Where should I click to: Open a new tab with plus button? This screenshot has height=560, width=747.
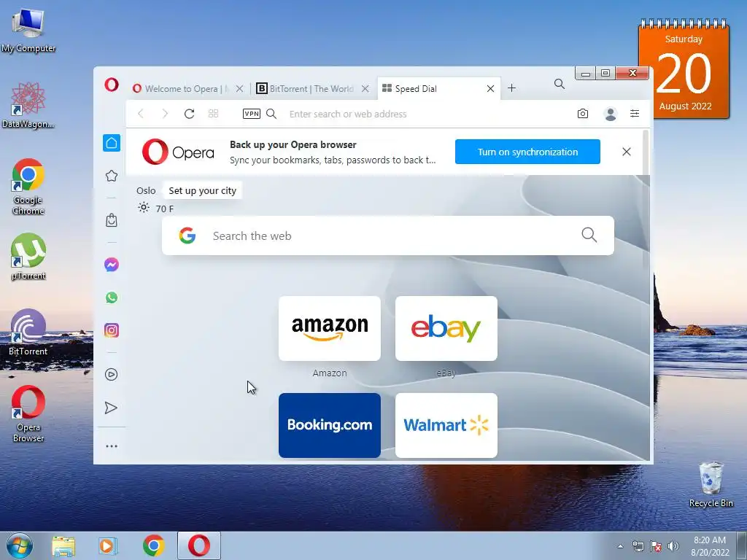coord(511,88)
